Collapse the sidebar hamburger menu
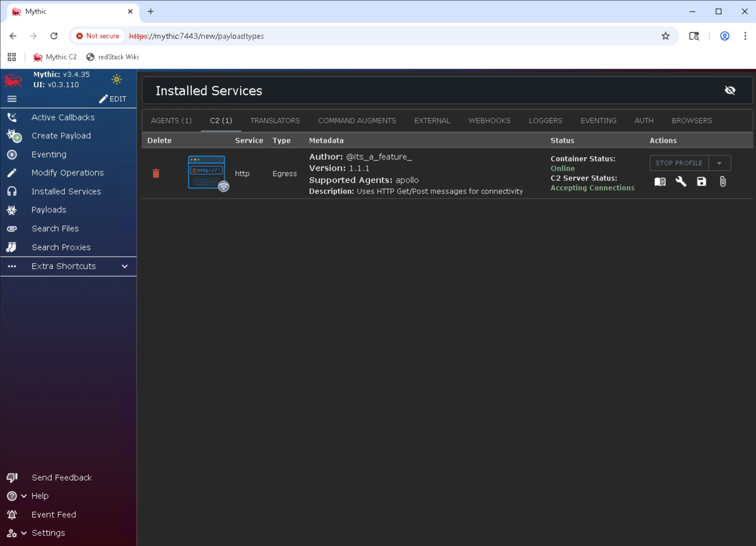This screenshot has height=546, width=756. pos(12,99)
